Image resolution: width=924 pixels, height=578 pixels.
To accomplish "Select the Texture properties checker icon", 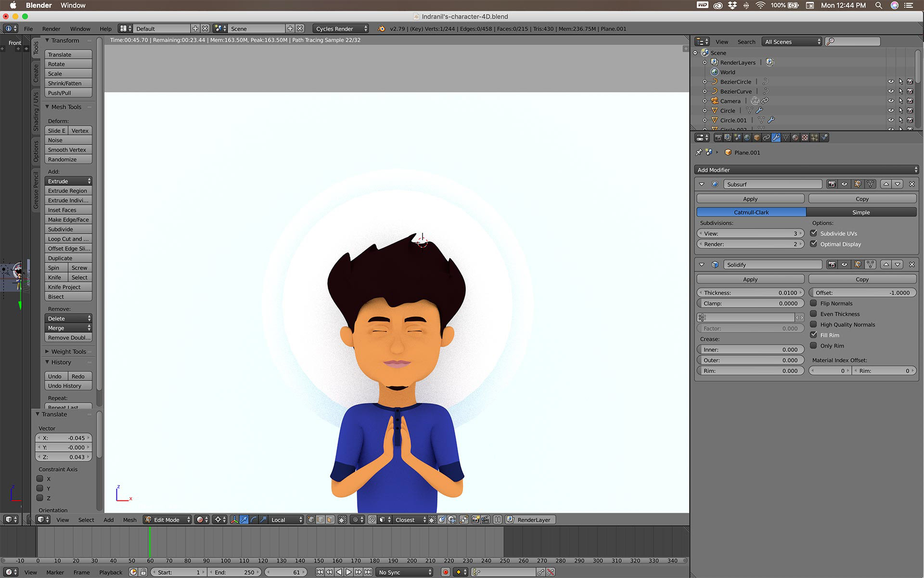I will pos(805,138).
